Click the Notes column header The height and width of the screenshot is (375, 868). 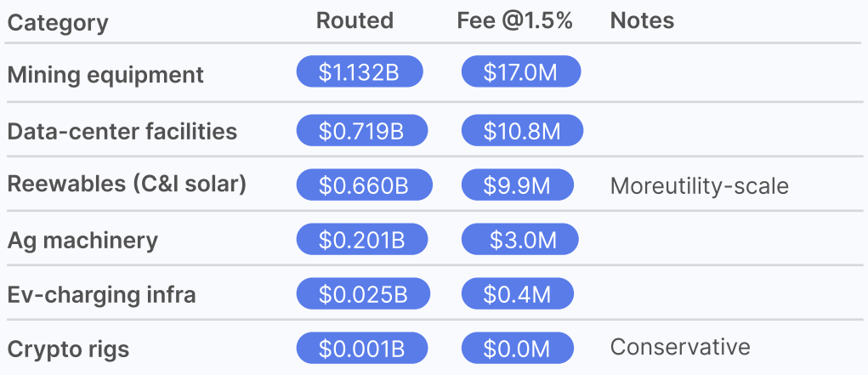[642, 21]
